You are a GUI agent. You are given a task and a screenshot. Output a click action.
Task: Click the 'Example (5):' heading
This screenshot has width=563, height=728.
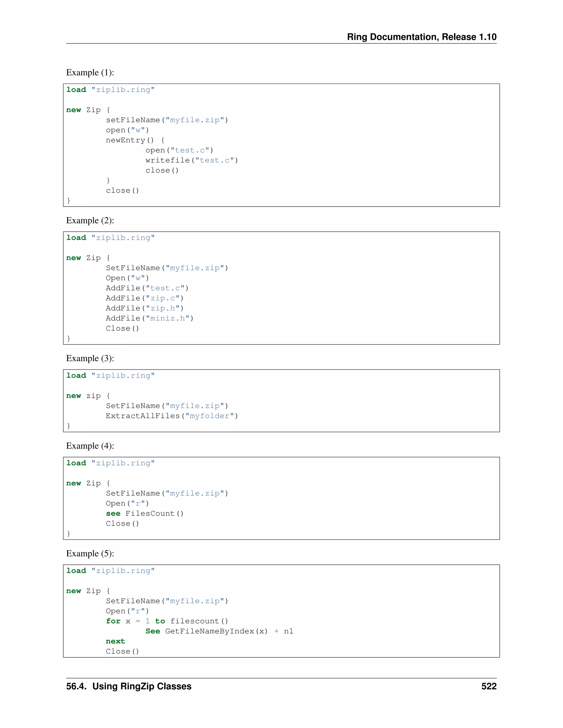tap(90, 553)
